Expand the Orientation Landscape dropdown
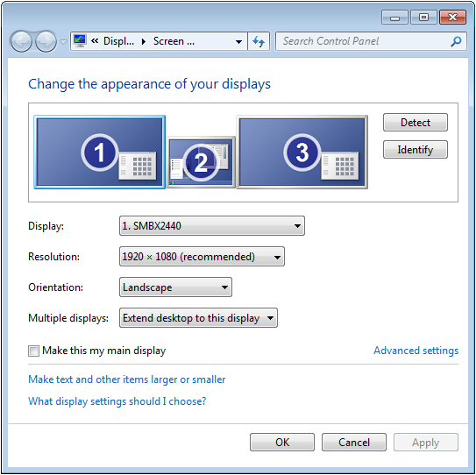The height and width of the screenshot is (475, 476). pos(175,287)
